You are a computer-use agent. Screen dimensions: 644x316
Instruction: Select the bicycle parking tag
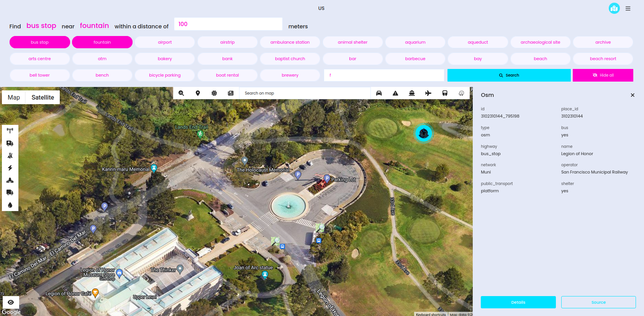pos(165,75)
